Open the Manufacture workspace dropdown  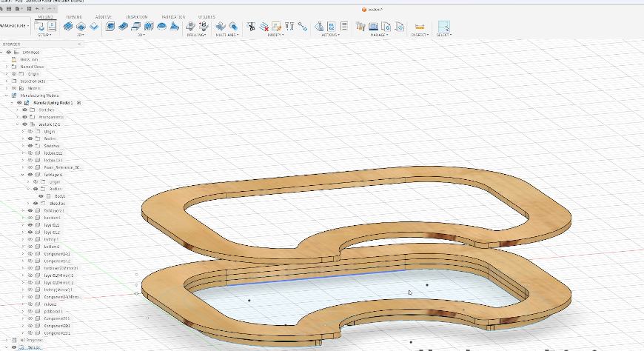pyautogui.click(x=15, y=25)
